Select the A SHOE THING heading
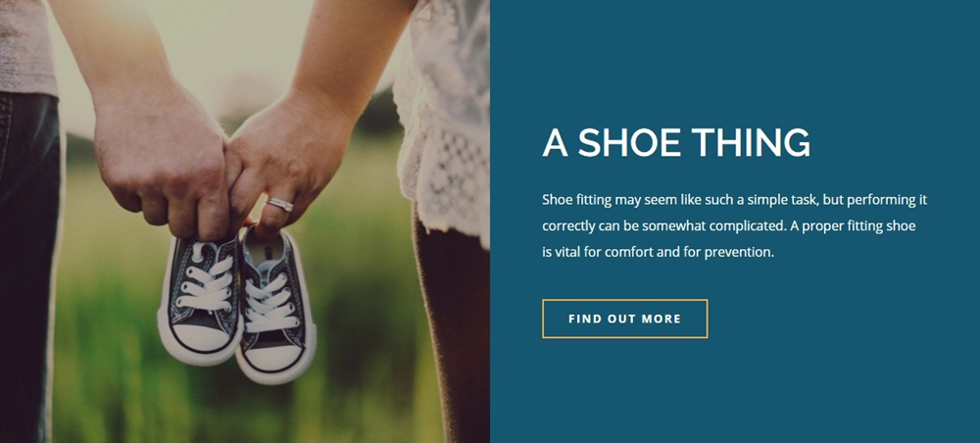 click(676, 142)
